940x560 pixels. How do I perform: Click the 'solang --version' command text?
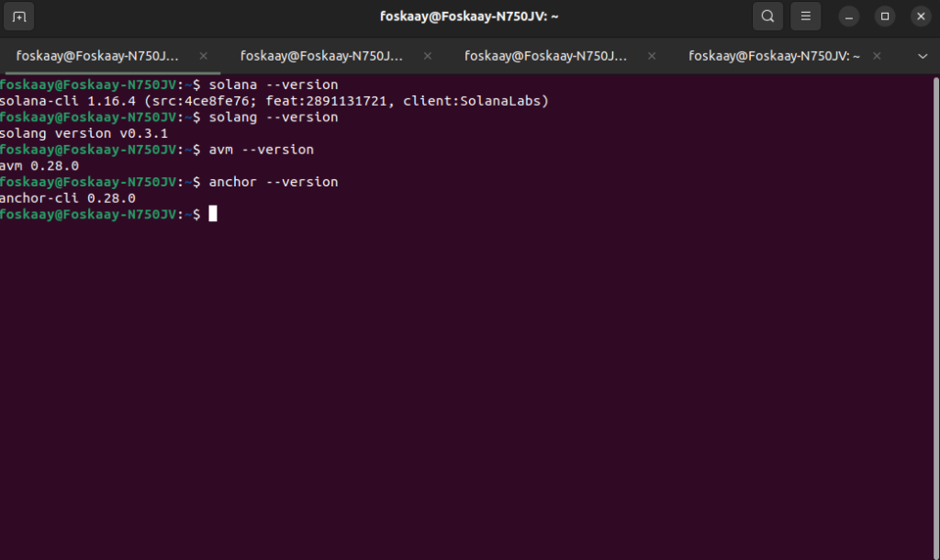(x=274, y=117)
